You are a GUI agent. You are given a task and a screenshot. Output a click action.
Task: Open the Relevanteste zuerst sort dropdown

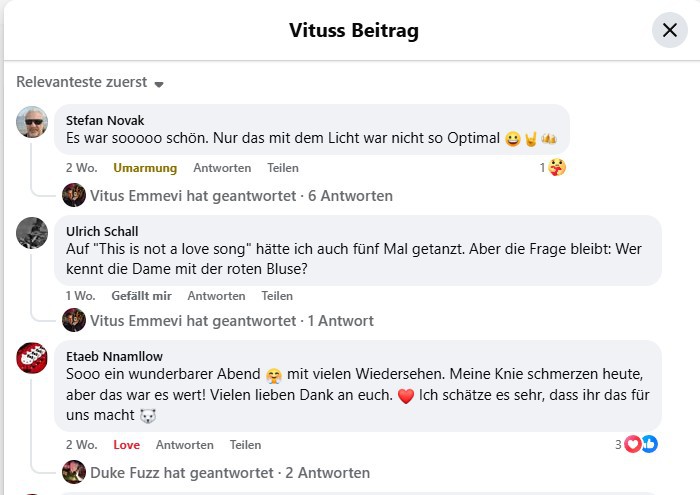[90, 82]
